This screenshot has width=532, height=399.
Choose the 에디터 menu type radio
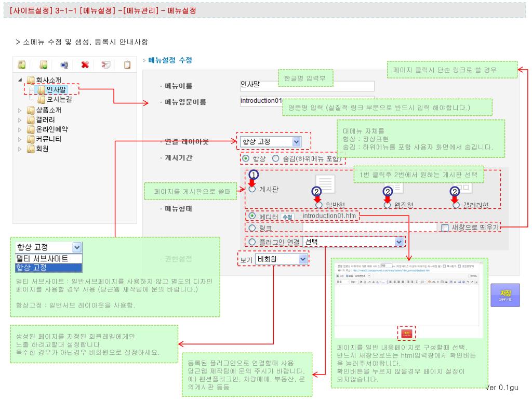pos(252,216)
